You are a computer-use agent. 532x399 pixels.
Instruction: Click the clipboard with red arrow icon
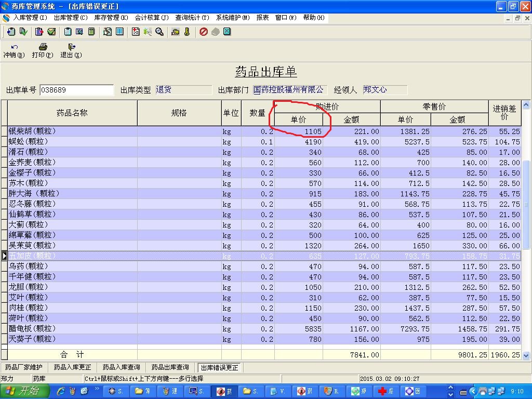tap(39, 32)
